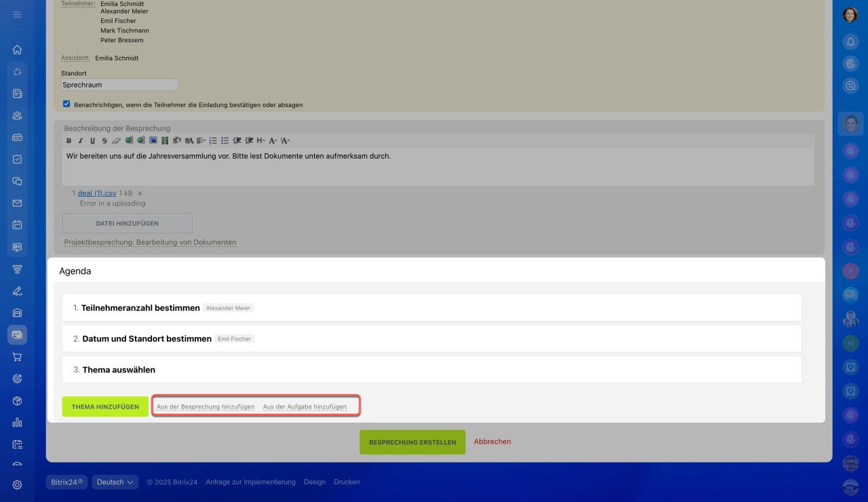Open the Employees people icon in the sidebar

pyautogui.click(x=17, y=115)
